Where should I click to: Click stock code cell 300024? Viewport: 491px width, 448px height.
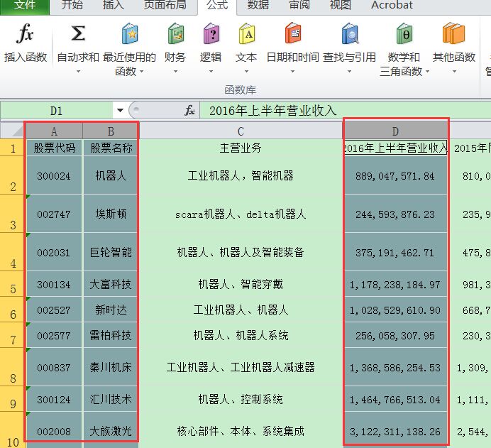[54, 175]
